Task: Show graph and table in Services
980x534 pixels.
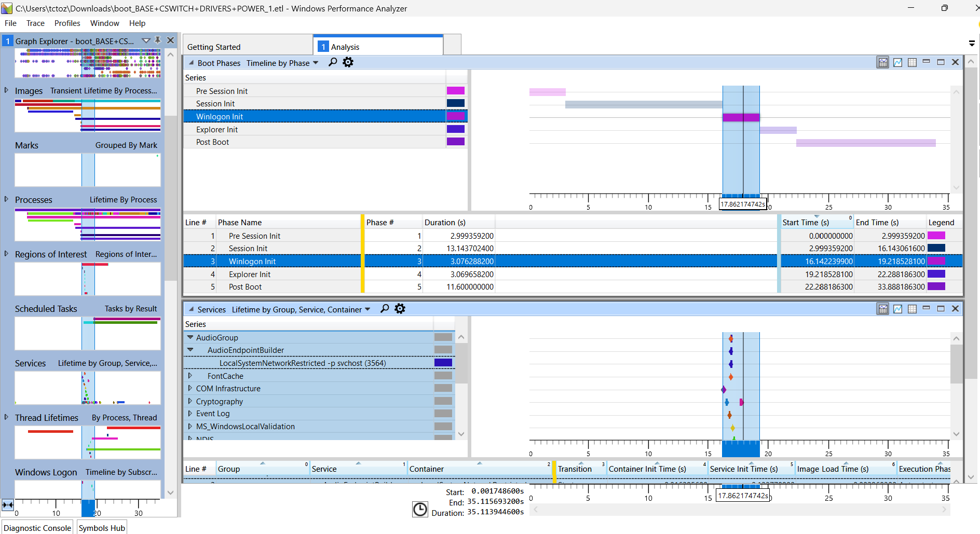Action: pyautogui.click(x=883, y=309)
